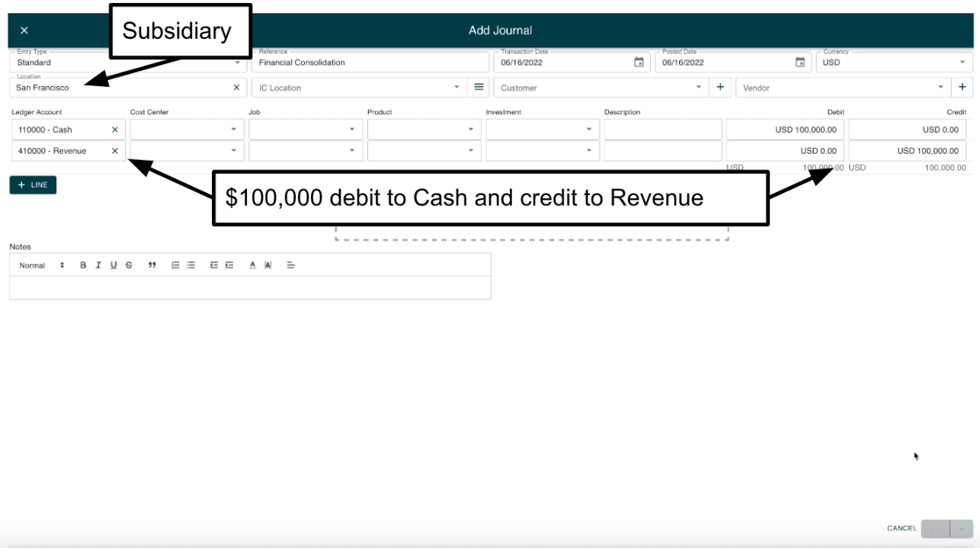Remove the 110000 - Cash ledger account
Screen dimensions: 980x548
(x=115, y=130)
